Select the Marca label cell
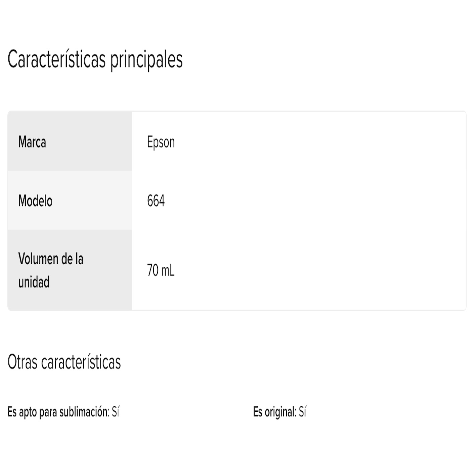The width and height of the screenshot is (476, 476). [x=70, y=141]
